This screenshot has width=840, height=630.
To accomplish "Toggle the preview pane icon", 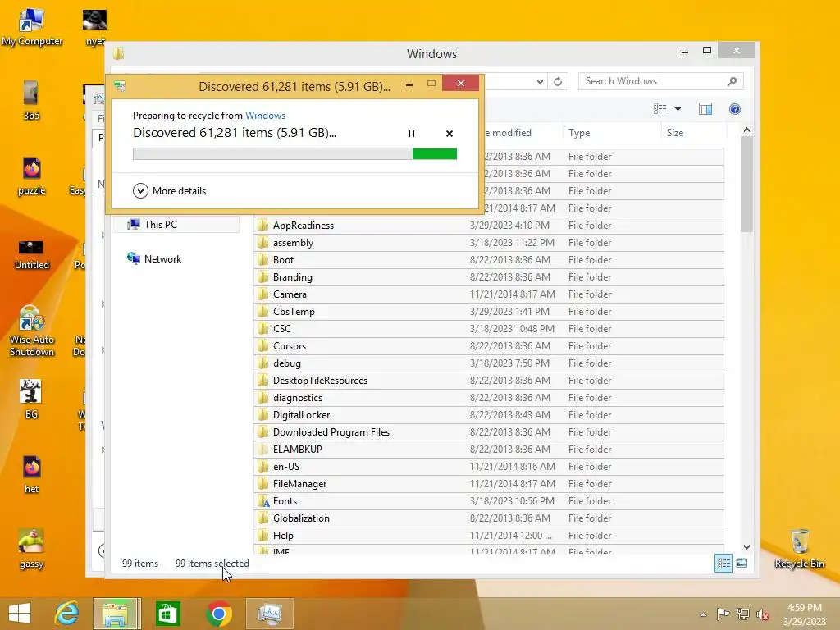I will point(705,109).
